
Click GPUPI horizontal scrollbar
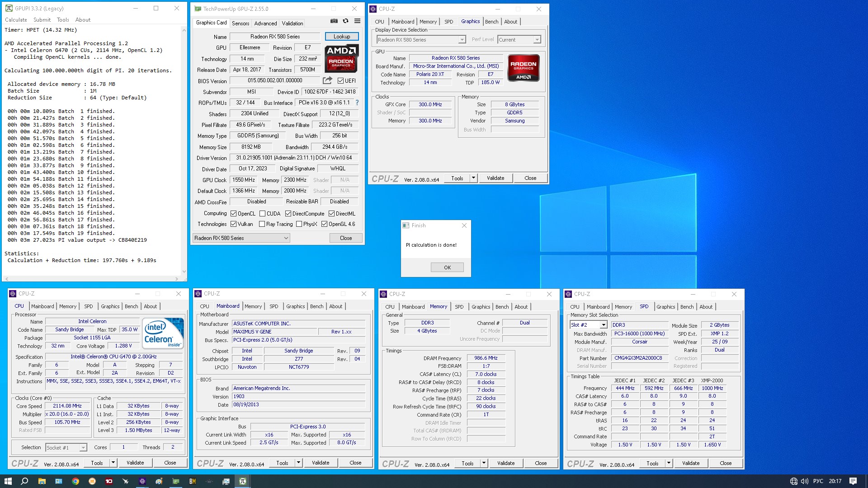click(92, 279)
